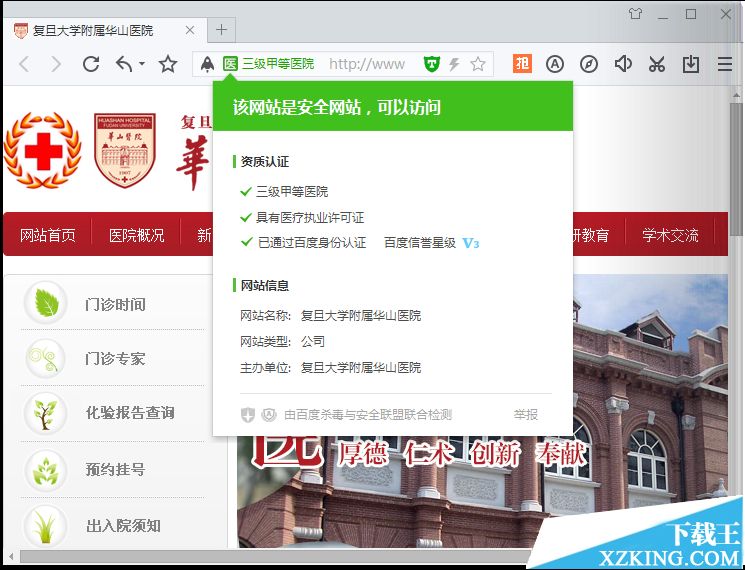
Task: Click the grass icon beside 出入院须知
Action: point(46,525)
